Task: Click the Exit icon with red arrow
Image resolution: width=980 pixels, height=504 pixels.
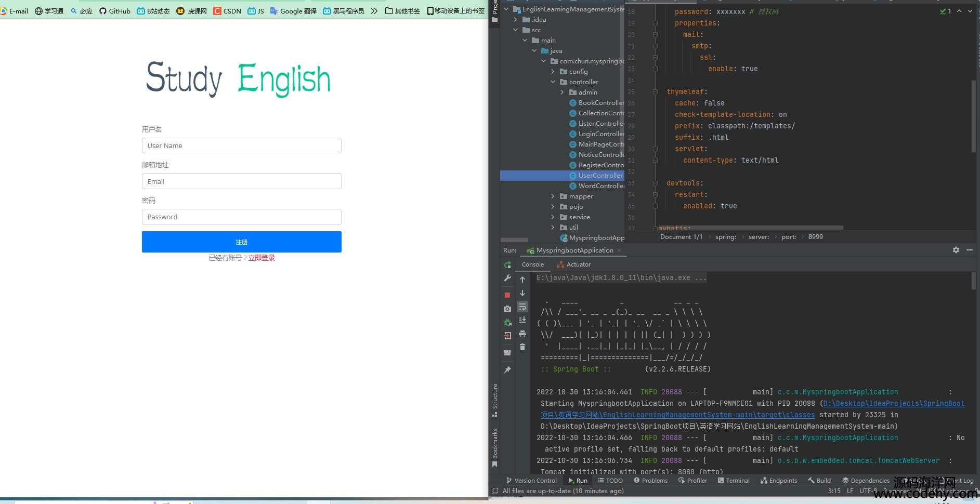Action: [x=507, y=336]
